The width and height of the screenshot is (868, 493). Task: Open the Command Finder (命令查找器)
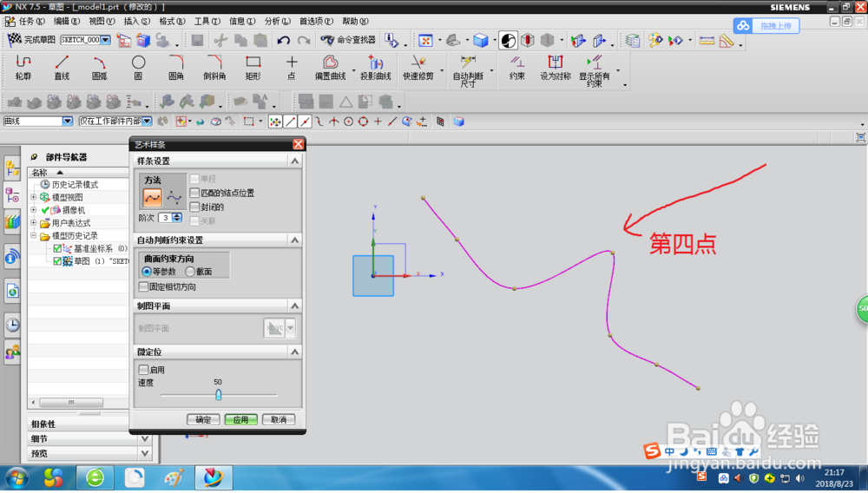point(348,40)
